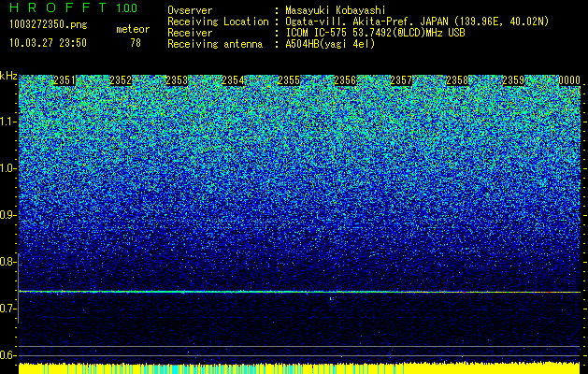The height and width of the screenshot is (374, 588).
Task: Click the 2359 time marker
Action: (x=513, y=80)
